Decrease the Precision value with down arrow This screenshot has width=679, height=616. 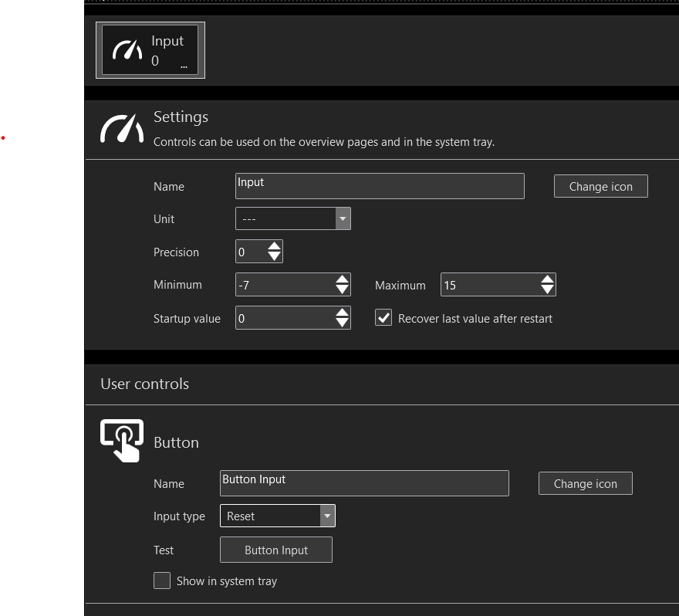point(275,257)
